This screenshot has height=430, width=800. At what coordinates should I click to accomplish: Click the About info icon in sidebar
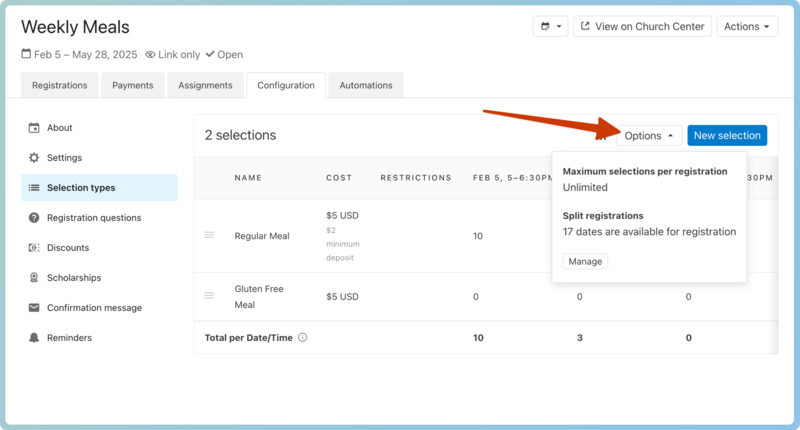(34, 128)
